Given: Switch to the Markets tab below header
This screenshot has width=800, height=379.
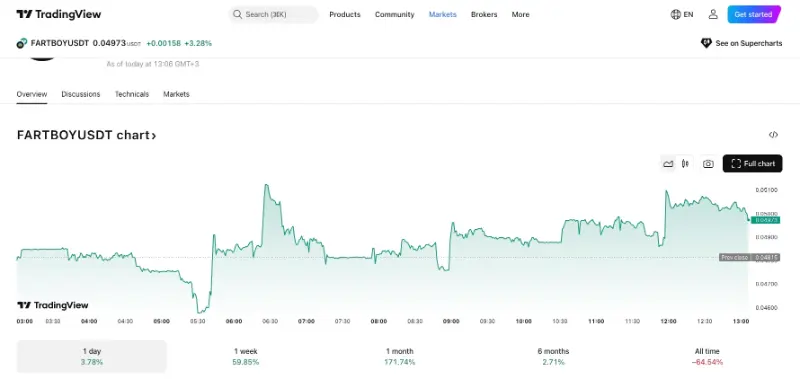Looking at the screenshot, I should (176, 94).
